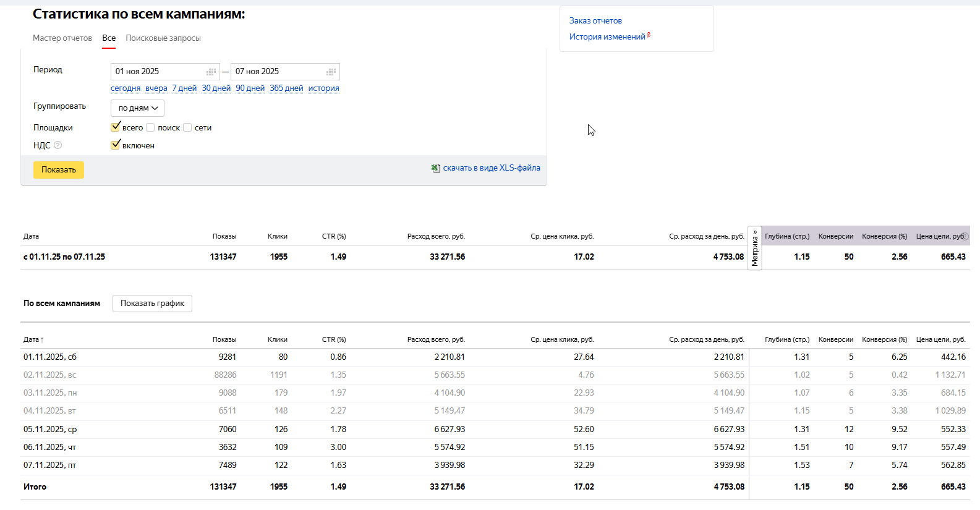Enable the поиск checkbox
Viewport: 980px width, 510px height.
150,127
